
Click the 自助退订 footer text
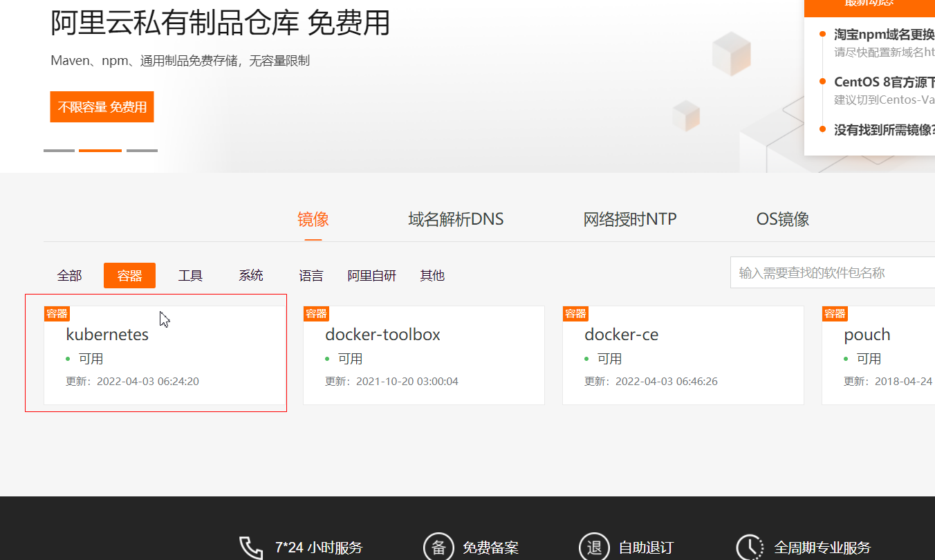click(647, 548)
